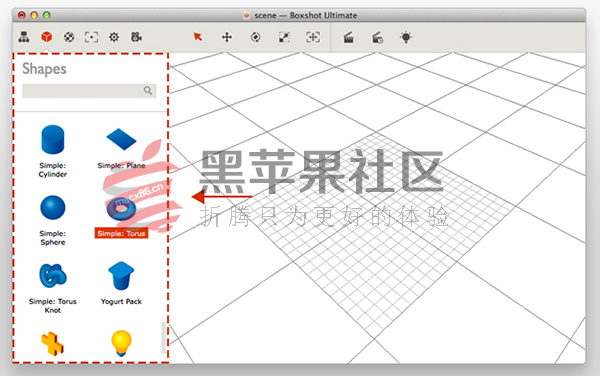600x376 pixels.
Task: Select the yellow light bulb shape
Action: click(121, 343)
